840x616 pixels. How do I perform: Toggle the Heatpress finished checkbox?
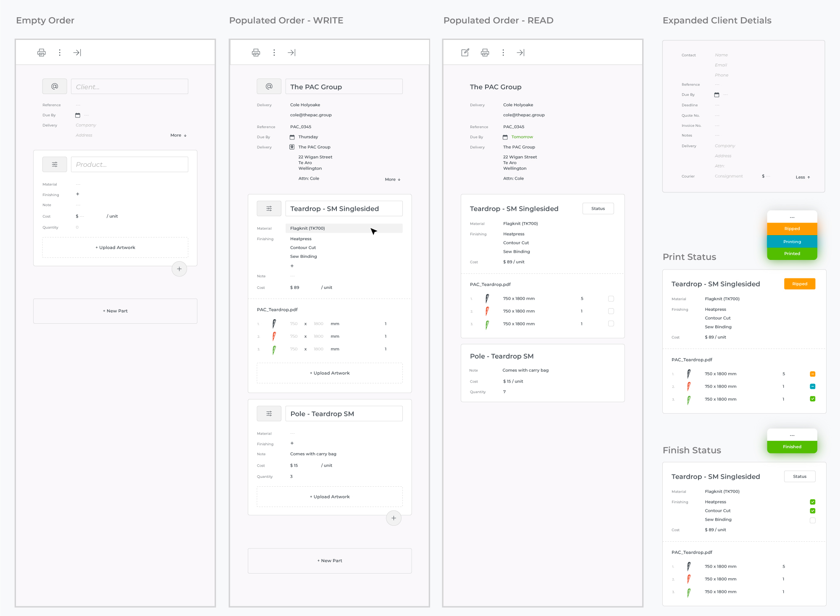[812, 502]
